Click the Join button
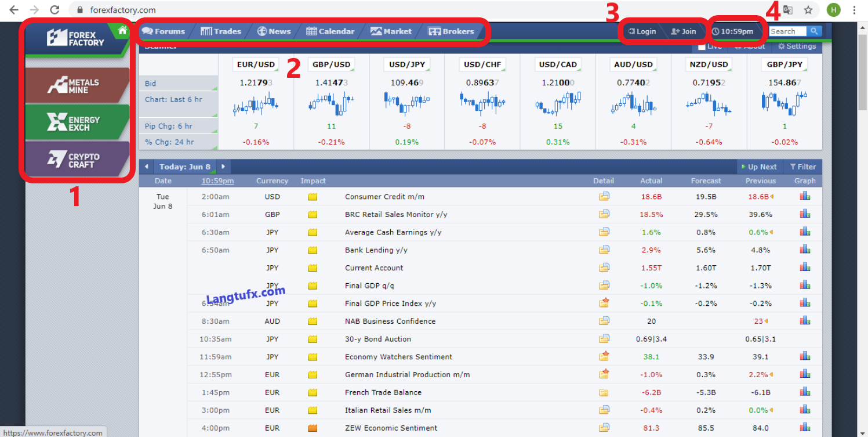868x437 pixels. coord(683,31)
